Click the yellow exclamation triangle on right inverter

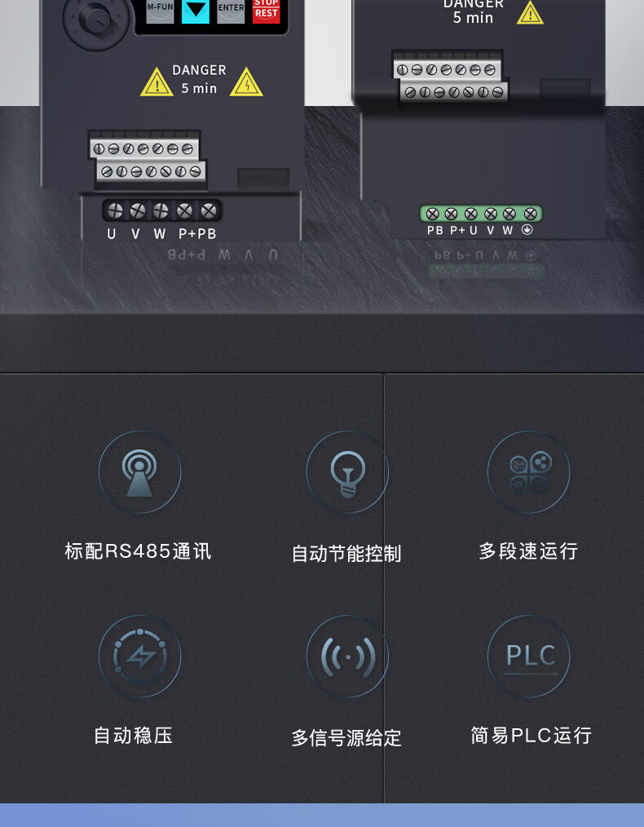[530, 13]
